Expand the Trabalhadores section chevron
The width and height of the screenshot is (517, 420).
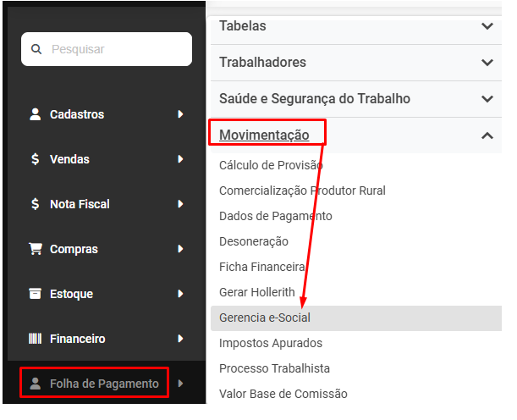coord(487,63)
